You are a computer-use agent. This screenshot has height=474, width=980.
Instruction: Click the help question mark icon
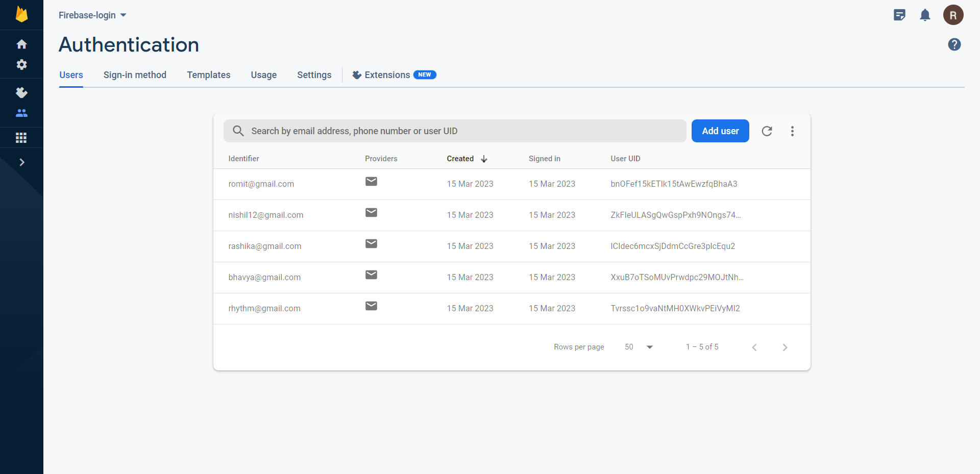(x=954, y=44)
